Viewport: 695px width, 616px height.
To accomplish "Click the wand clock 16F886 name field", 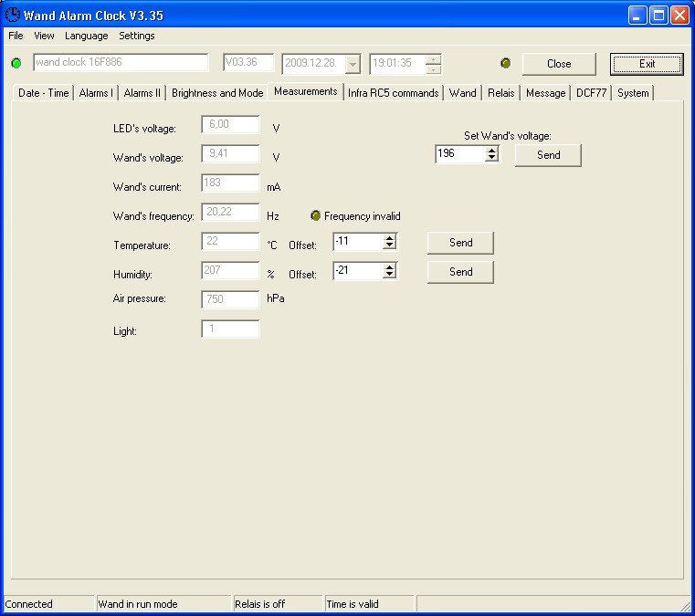I will pyautogui.click(x=121, y=62).
